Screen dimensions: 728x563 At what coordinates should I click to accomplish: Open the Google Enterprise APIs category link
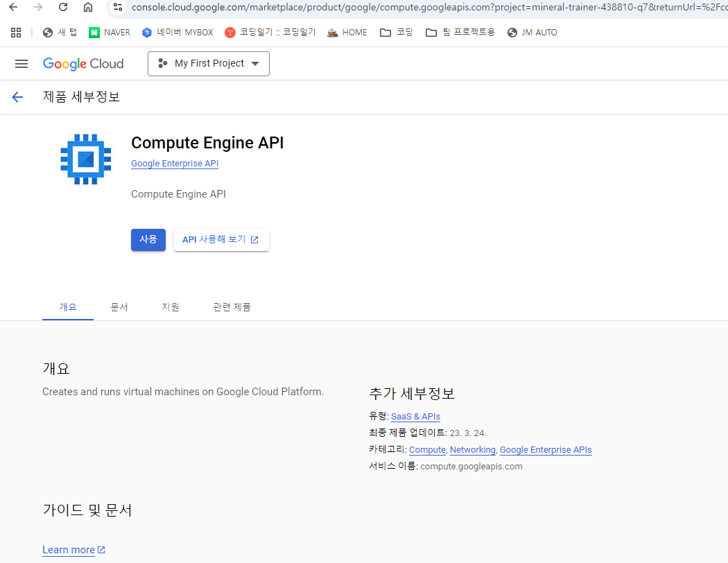(x=546, y=450)
